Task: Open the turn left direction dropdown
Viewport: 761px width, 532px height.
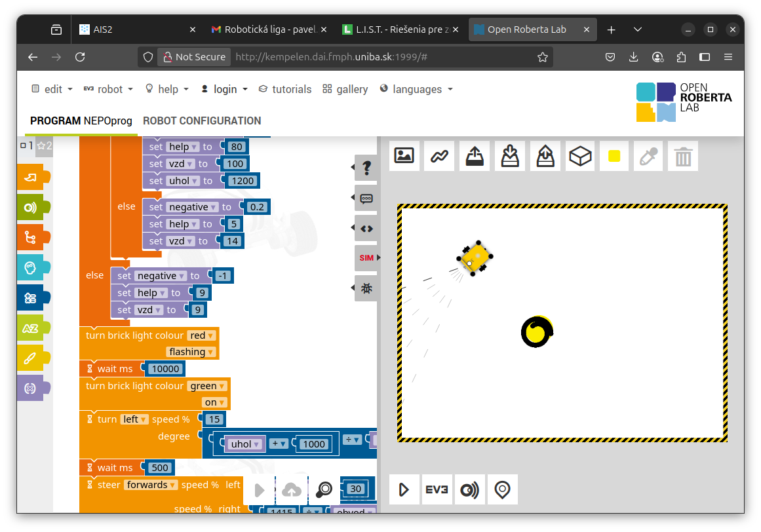Action: click(x=134, y=419)
